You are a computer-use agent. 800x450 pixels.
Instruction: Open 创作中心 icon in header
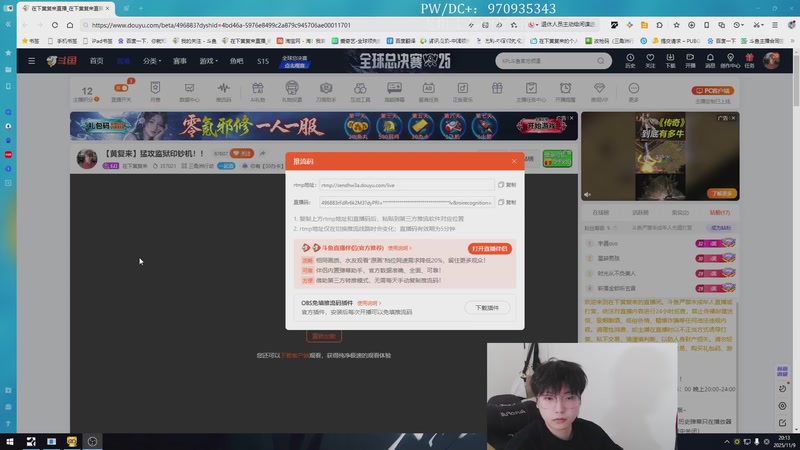click(730, 61)
